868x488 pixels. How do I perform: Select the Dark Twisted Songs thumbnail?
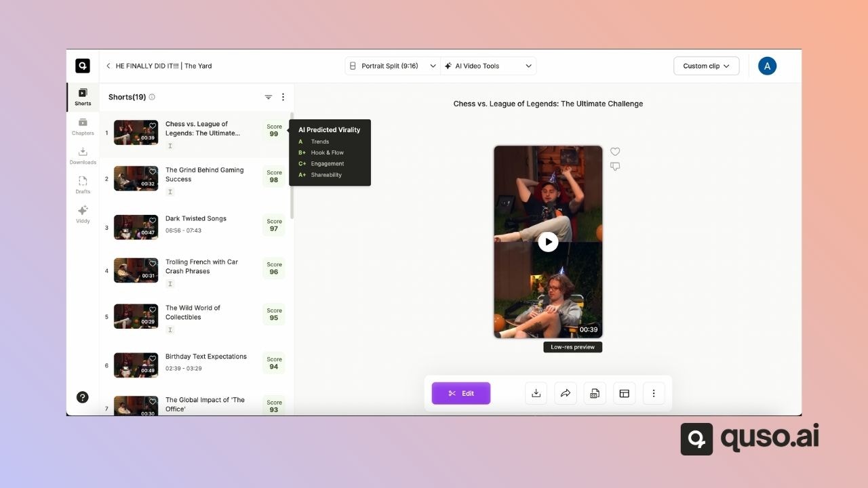(136, 227)
